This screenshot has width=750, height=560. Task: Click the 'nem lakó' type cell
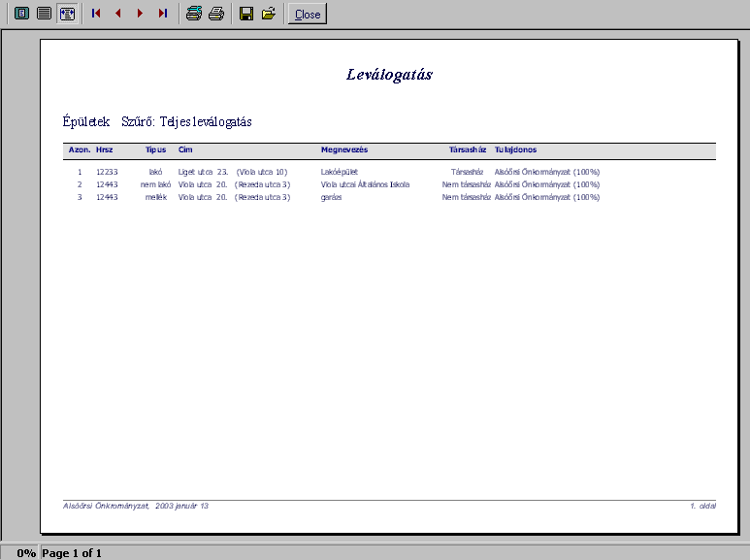coord(155,184)
